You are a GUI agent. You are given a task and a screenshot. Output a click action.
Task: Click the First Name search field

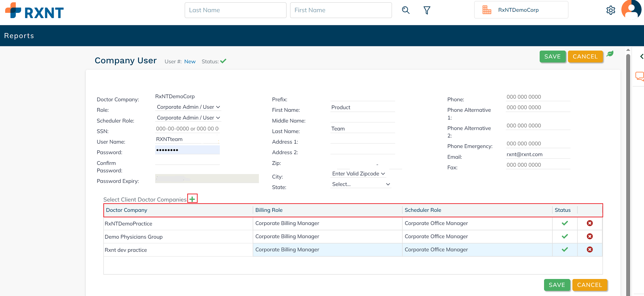(x=341, y=10)
